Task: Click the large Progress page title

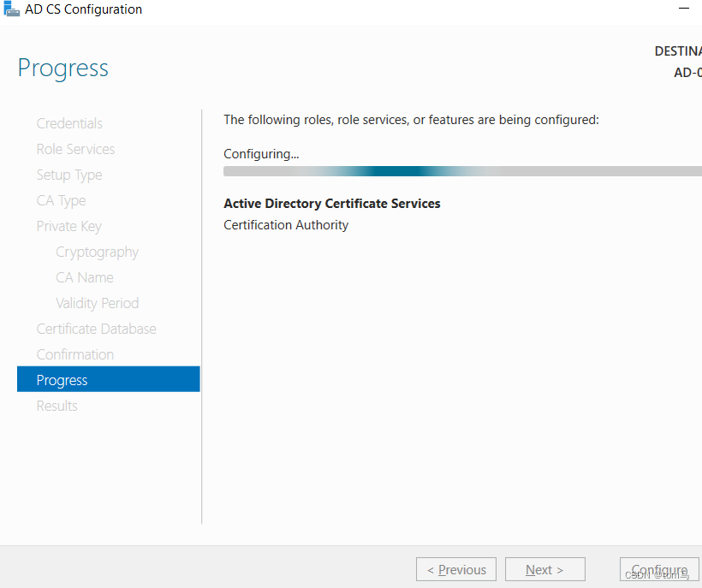Action: (63, 68)
